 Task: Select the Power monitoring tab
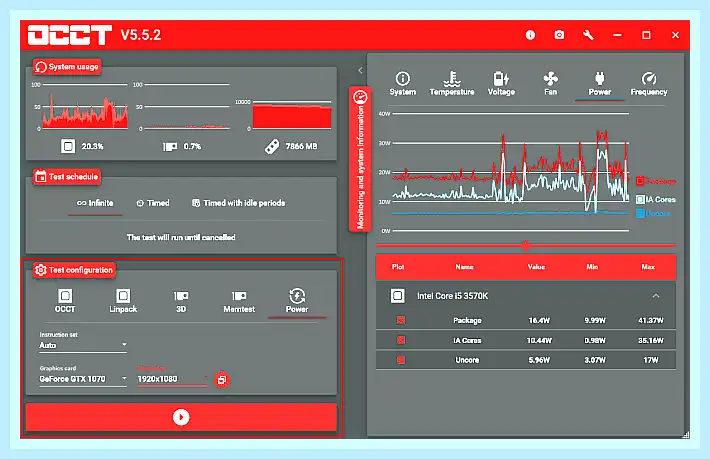point(600,84)
